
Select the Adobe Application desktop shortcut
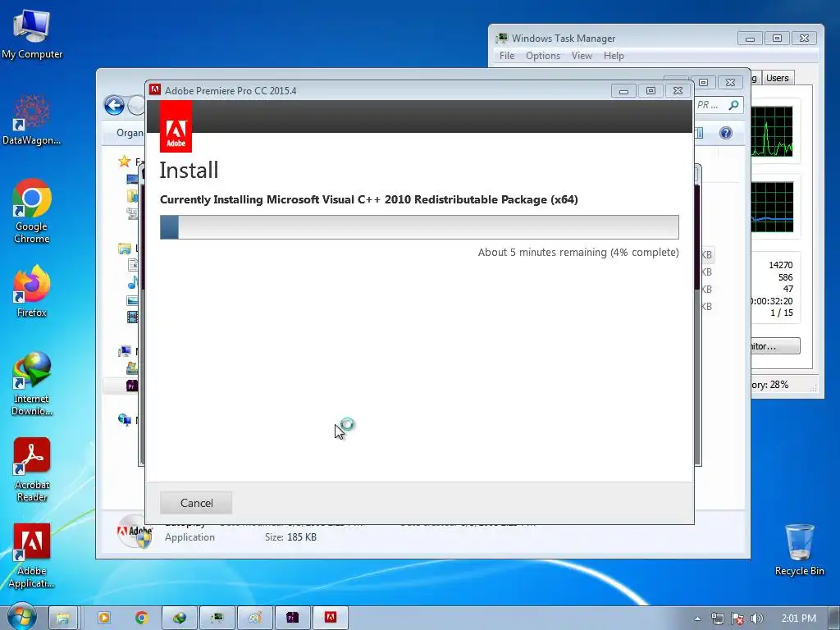(32, 556)
